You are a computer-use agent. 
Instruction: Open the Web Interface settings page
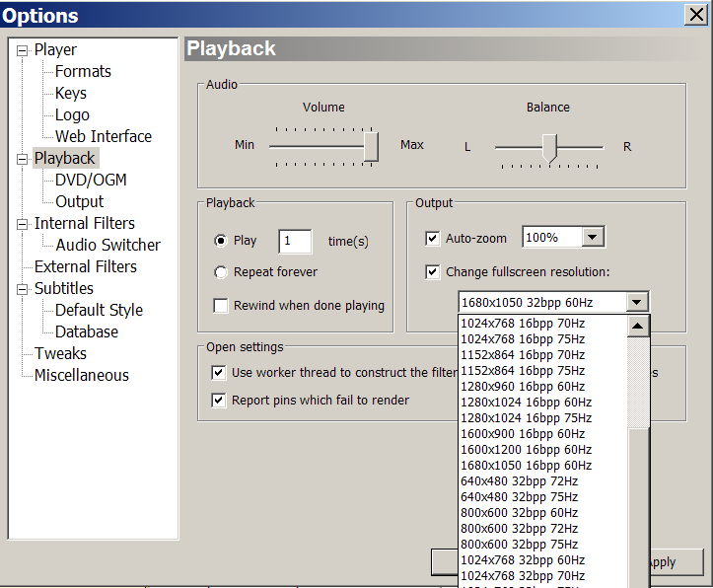pos(103,137)
